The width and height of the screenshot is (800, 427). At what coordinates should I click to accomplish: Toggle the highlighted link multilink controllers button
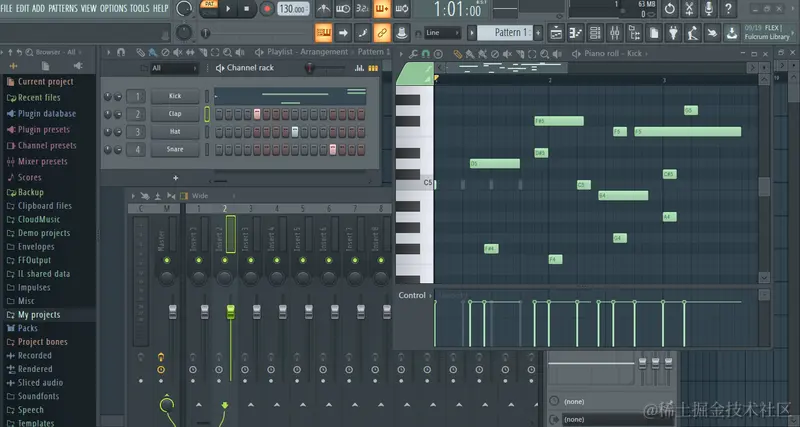pos(382,33)
